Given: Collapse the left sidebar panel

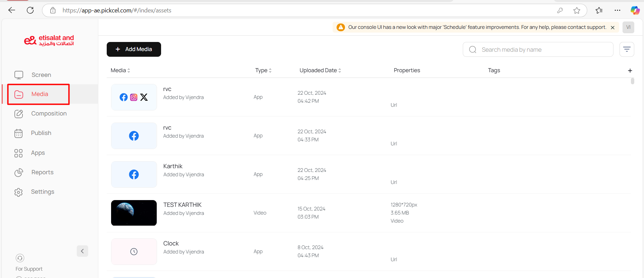Looking at the screenshot, I should pyautogui.click(x=82, y=251).
